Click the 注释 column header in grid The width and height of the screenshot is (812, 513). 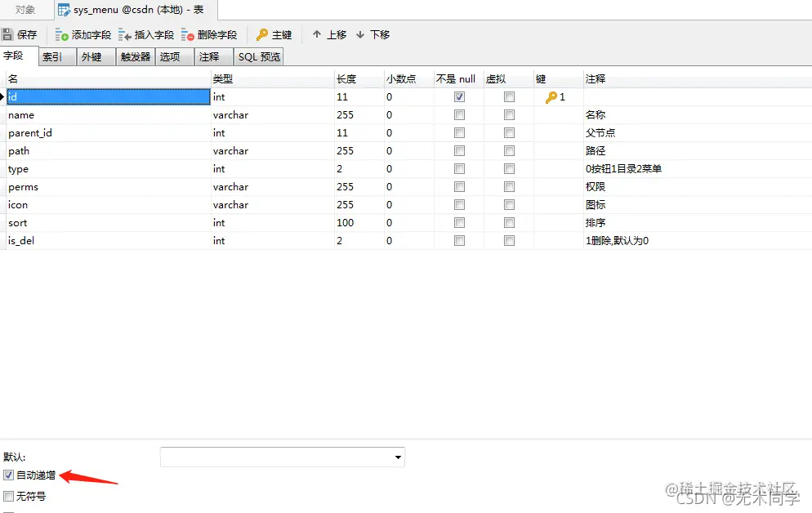pos(697,78)
